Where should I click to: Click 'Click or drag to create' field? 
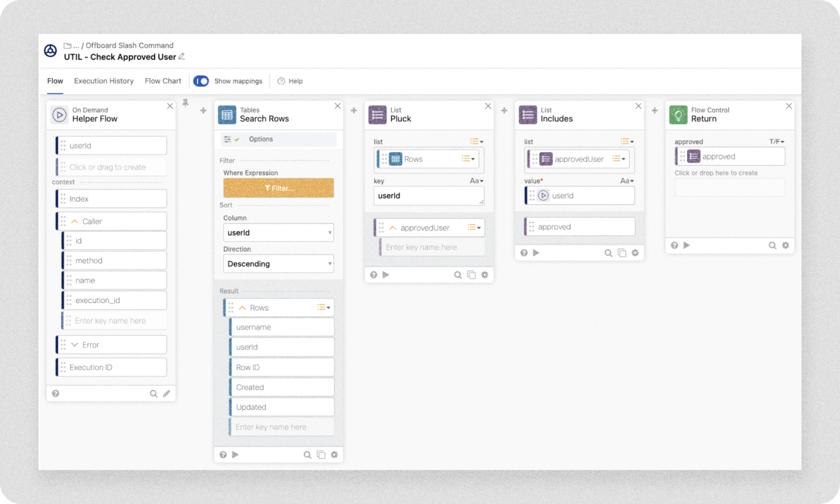point(111,167)
